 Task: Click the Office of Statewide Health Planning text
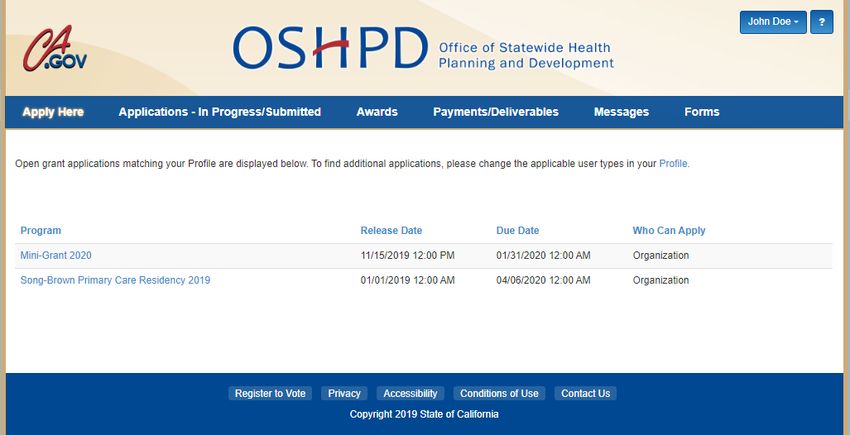526,55
